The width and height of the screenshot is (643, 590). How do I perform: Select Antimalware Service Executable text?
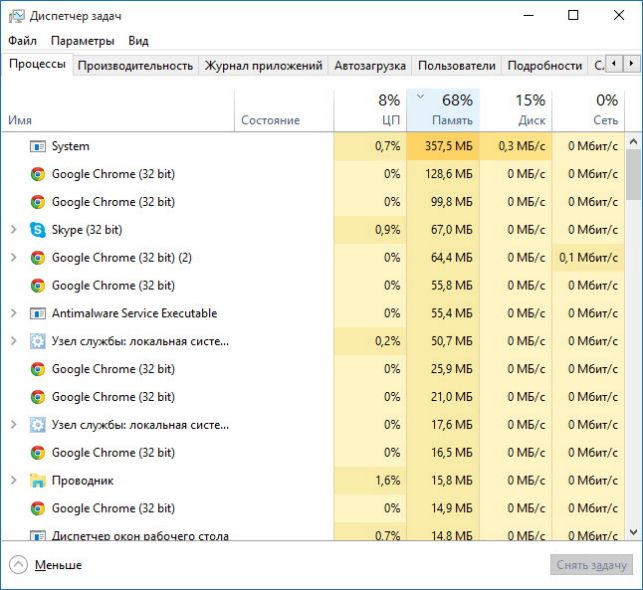pyautogui.click(x=134, y=313)
